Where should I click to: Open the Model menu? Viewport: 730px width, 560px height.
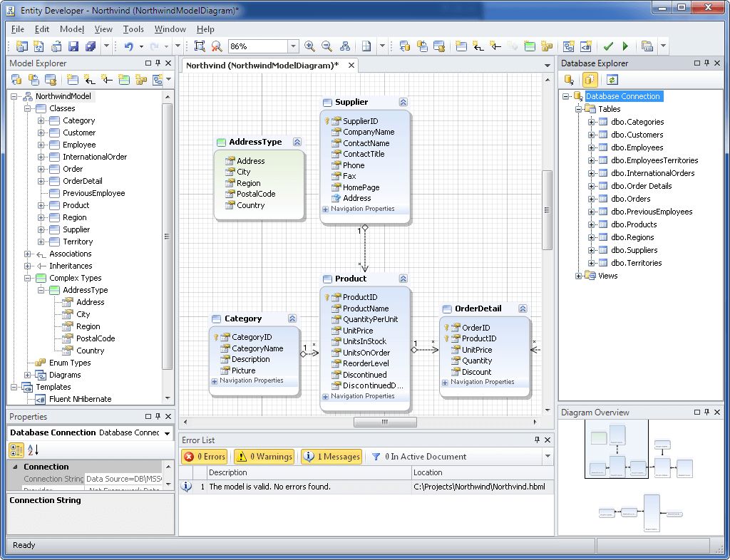(71, 29)
